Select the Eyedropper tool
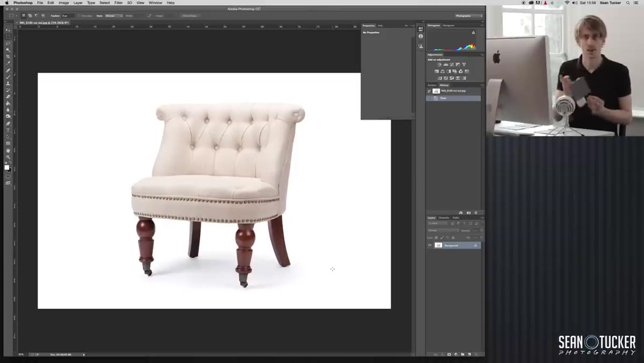This screenshot has height=363, width=644. 8,62
